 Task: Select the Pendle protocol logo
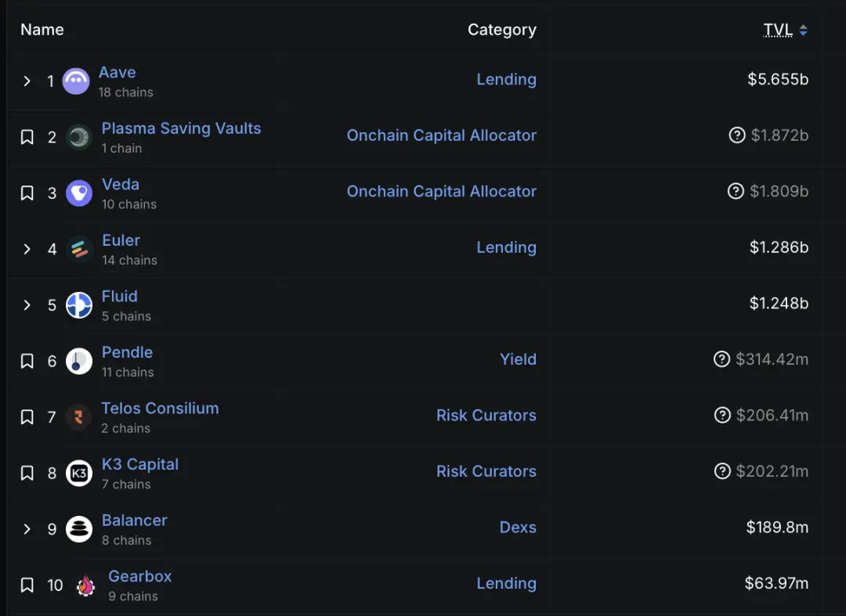click(78, 361)
